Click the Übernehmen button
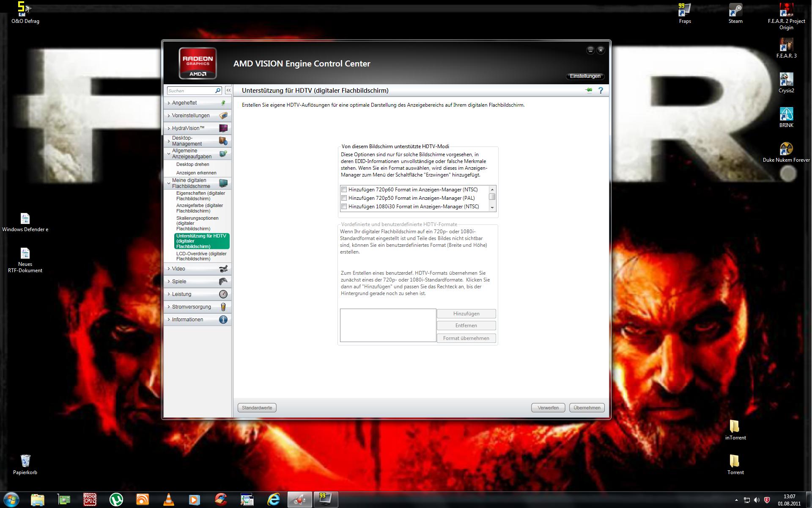The height and width of the screenshot is (508, 812). (587, 408)
